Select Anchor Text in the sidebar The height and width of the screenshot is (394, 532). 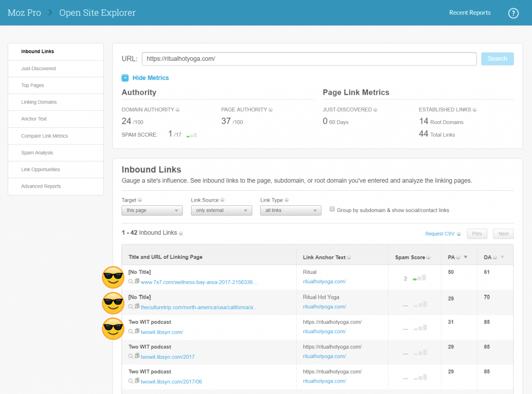coord(34,119)
